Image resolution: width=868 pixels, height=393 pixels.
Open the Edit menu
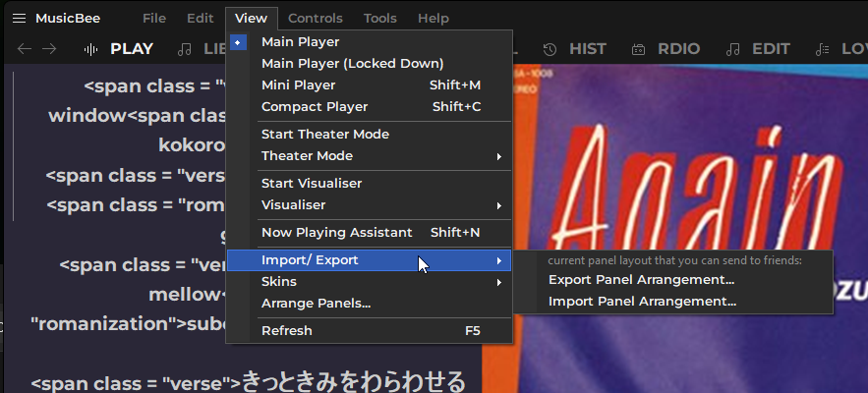200,19
